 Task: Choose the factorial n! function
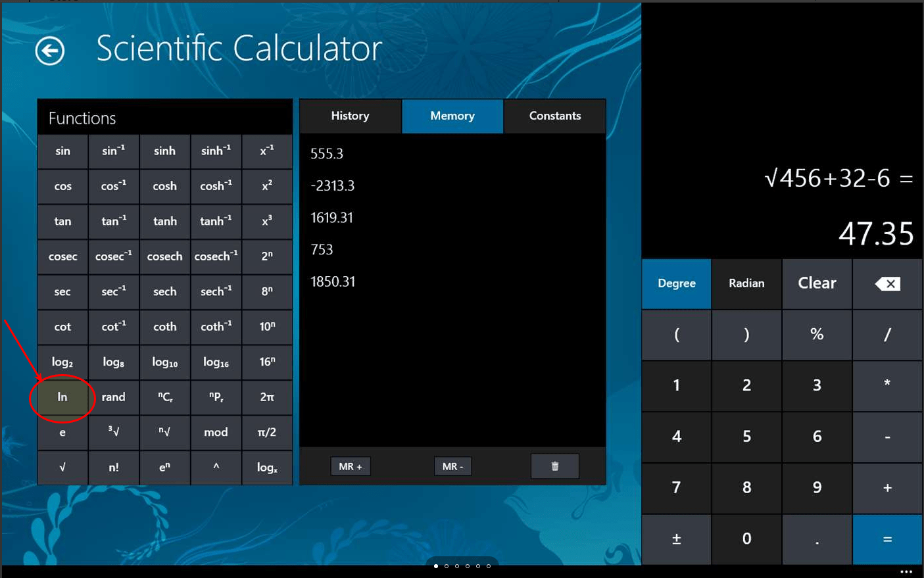[x=114, y=467]
